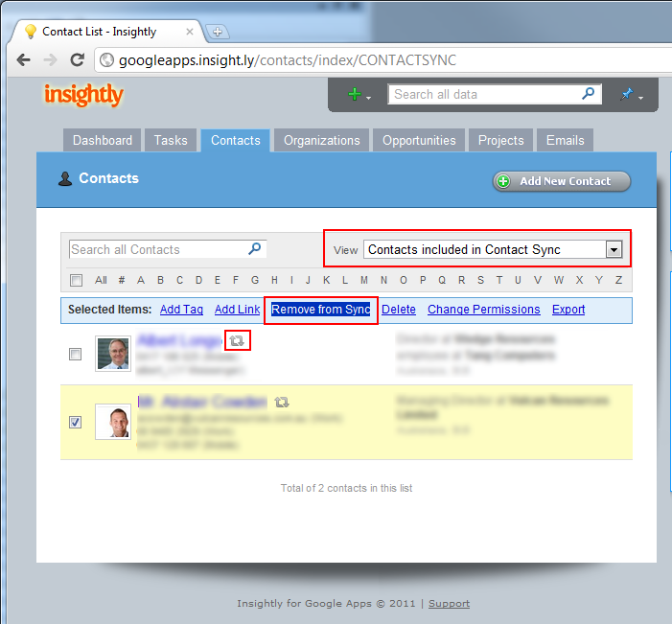Click the browser back arrow
The width and height of the screenshot is (672, 624).
click(x=24, y=59)
